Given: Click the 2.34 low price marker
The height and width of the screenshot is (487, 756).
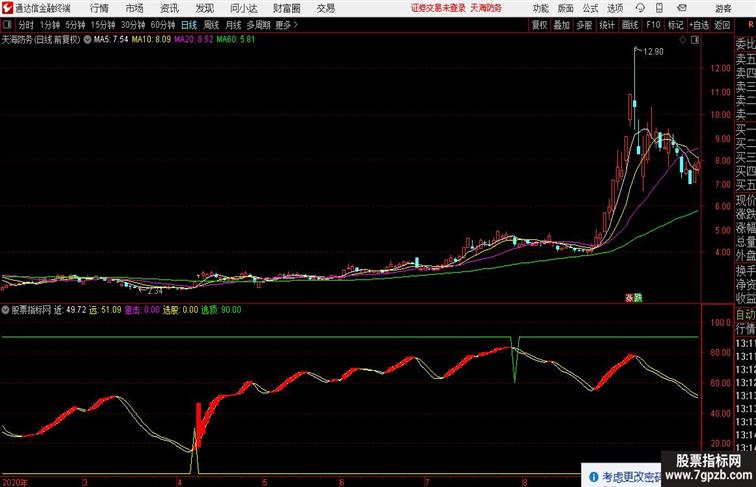Looking at the screenshot, I should [155, 291].
